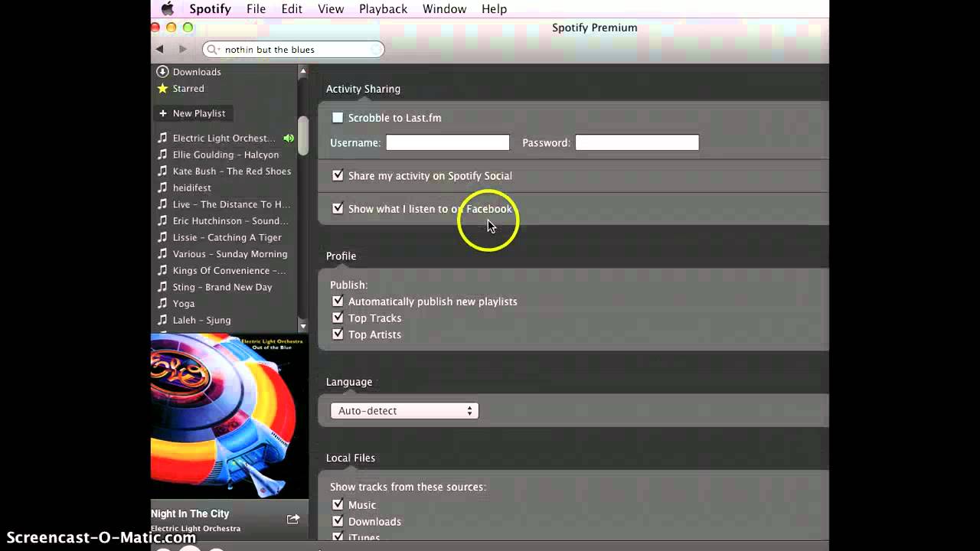Create a New Playlist
Screen dimensions: 980x551
pyautogui.click(x=192, y=113)
